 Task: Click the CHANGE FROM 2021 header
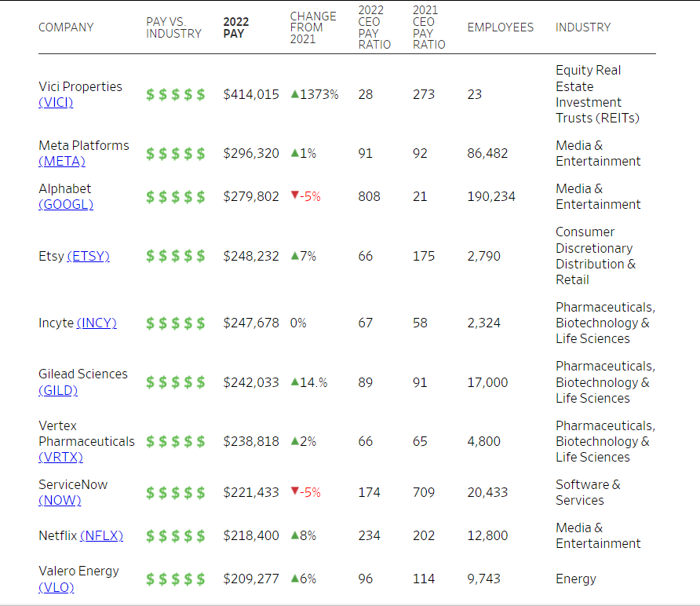tap(313, 27)
